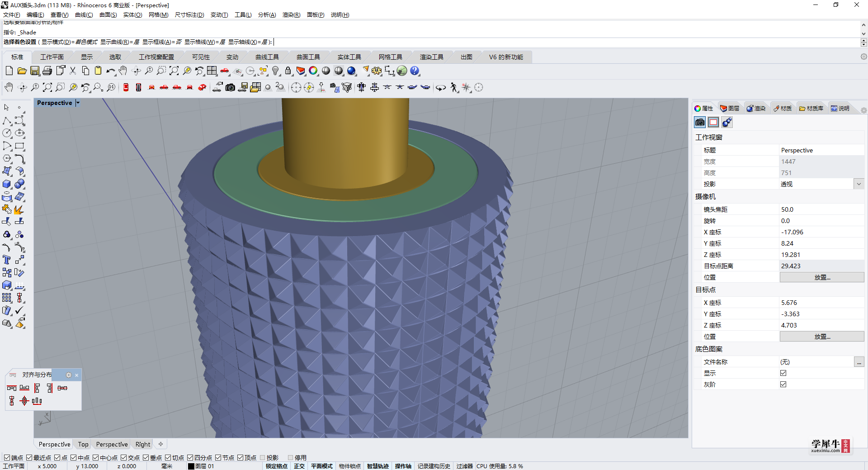
Task: Open the 对齐与分布 panel gear menu
Action: click(69, 375)
